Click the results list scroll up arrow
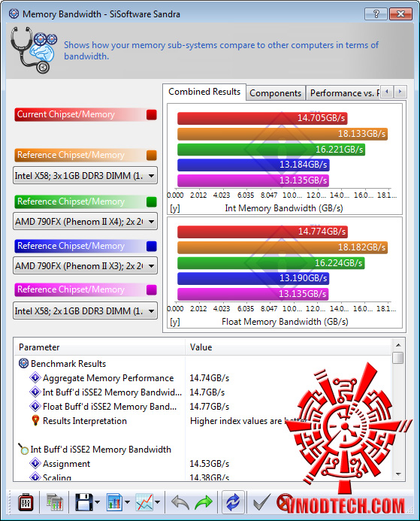Screen dimensions: 420x521 point(398,345)
